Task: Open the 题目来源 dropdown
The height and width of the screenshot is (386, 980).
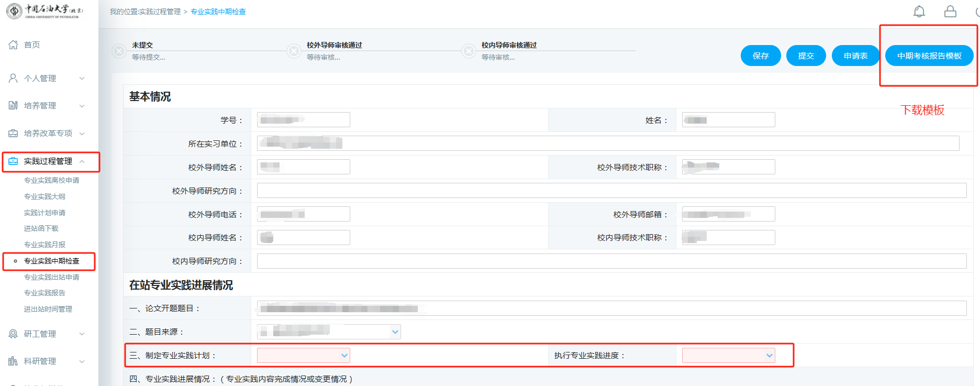Action: click(x=329, y=332)
